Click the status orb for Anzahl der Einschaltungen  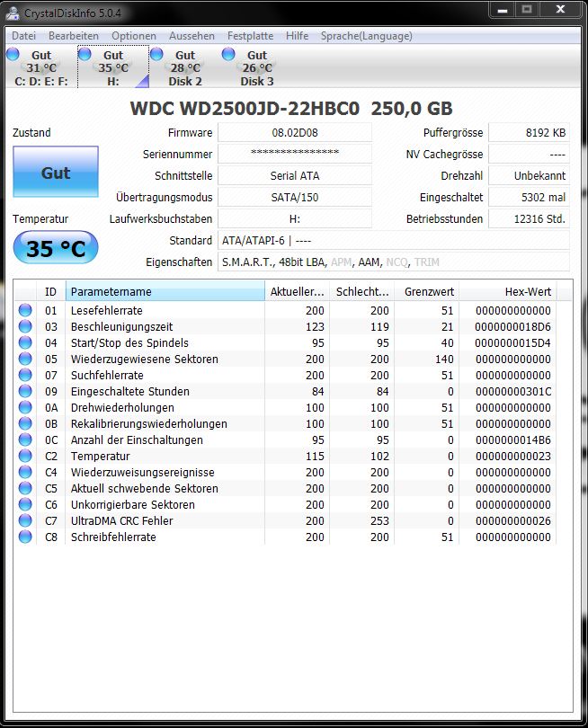click(25, 439)
